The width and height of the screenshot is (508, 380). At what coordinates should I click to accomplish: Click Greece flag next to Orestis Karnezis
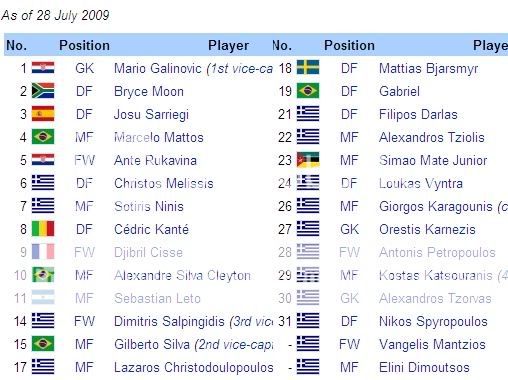click(x=308, y=229)
